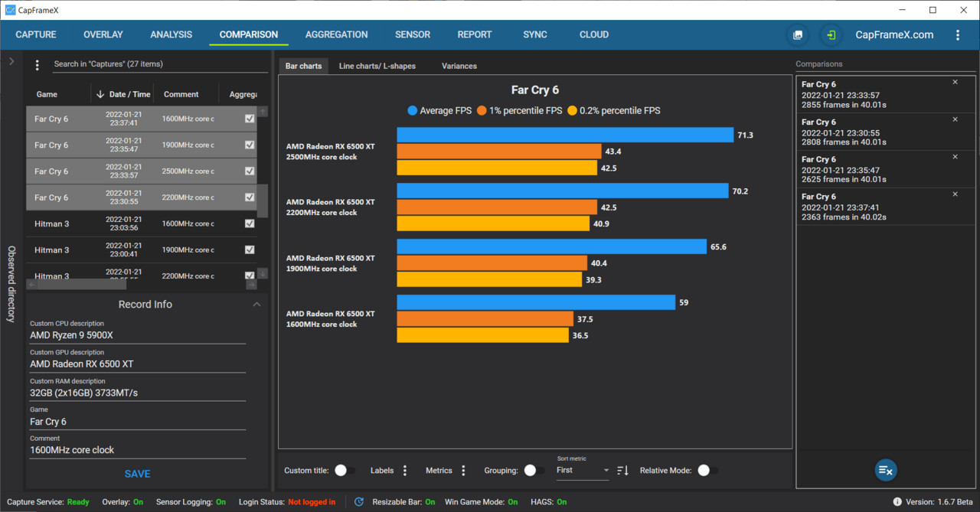Open the three-dot menu beside CapFrameX.com

coord(958,34)
